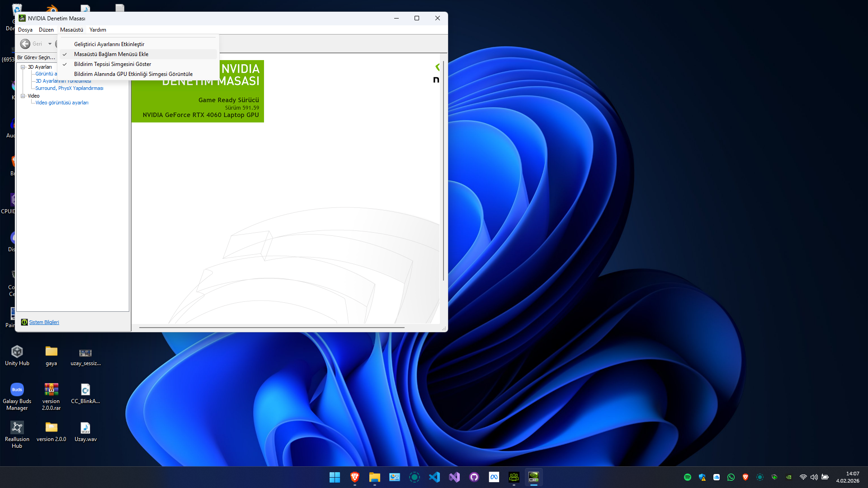Open the dropdown arrow beside Geri
This screenshot has height=488, width=868.
[x=50, y=44]
